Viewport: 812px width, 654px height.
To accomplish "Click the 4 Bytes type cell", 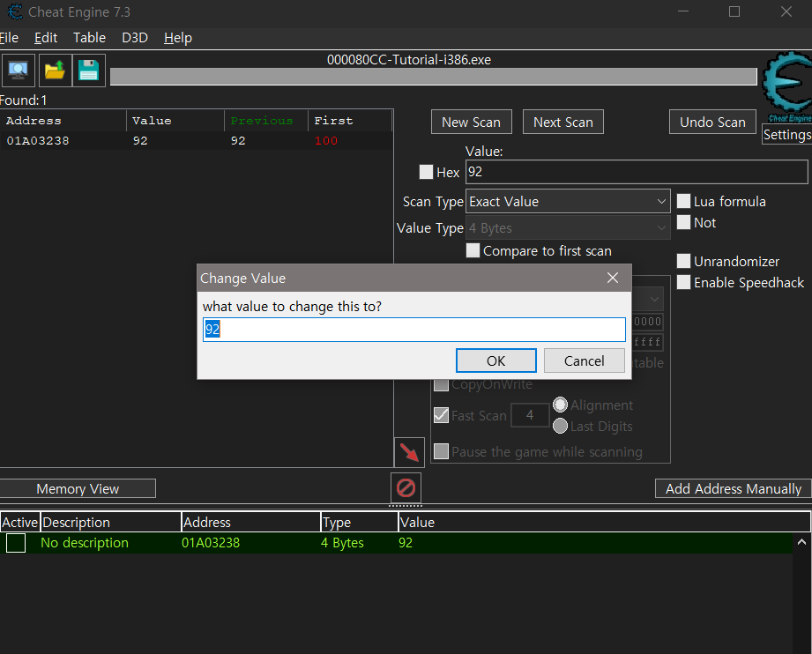I will pyautogui.click(x=342, y=543).
